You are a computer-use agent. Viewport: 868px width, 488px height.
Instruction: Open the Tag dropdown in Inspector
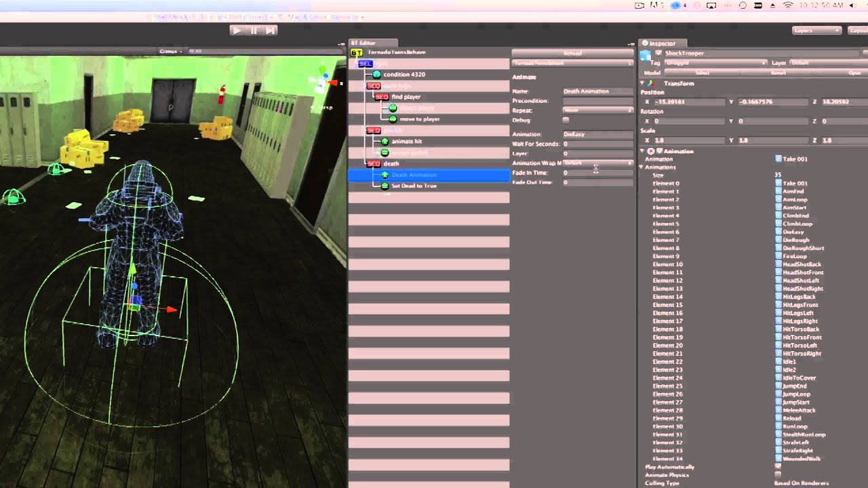pos(715,62)
